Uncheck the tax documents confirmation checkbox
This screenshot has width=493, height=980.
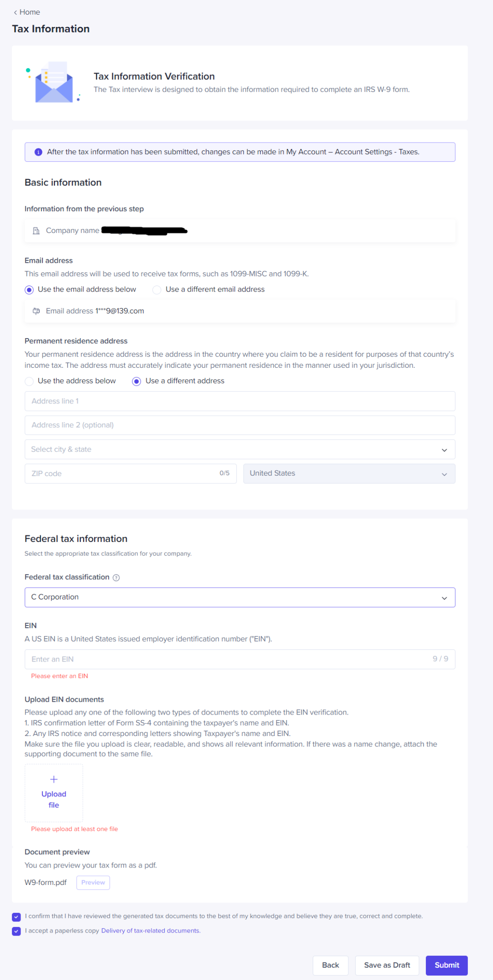click(16, 916)
